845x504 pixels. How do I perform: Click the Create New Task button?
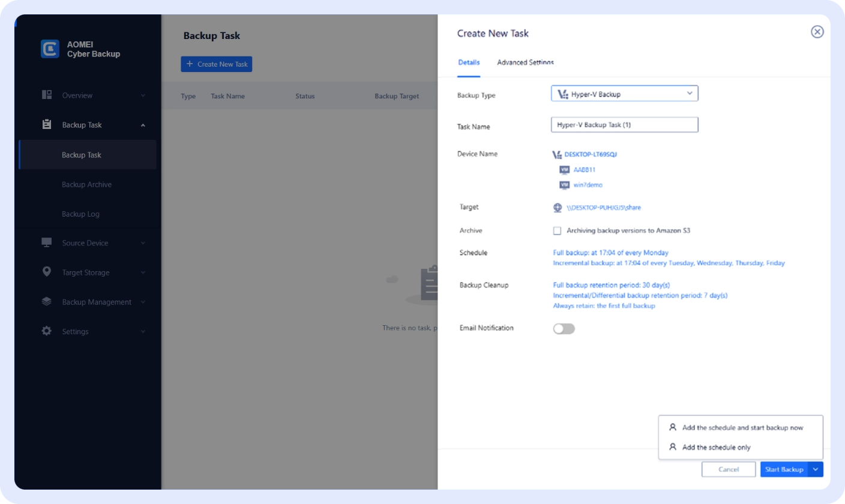point(217,64)
